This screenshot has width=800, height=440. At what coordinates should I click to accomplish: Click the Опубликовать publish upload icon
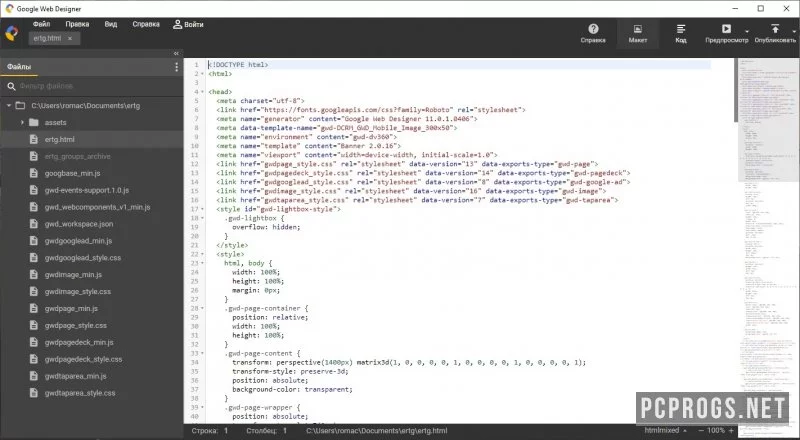(774, 29)
